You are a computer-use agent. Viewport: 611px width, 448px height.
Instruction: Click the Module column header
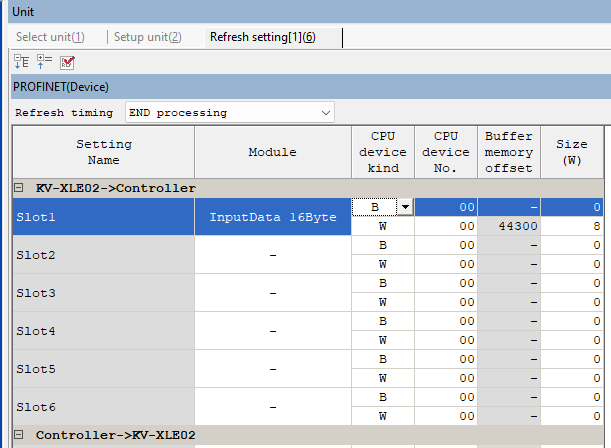tap(273, 152)
